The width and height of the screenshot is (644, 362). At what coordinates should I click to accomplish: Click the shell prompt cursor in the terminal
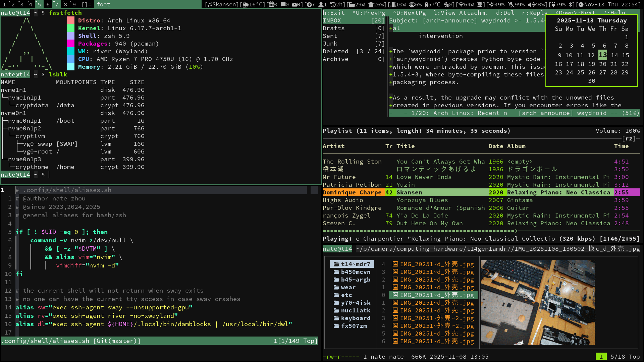49,175
